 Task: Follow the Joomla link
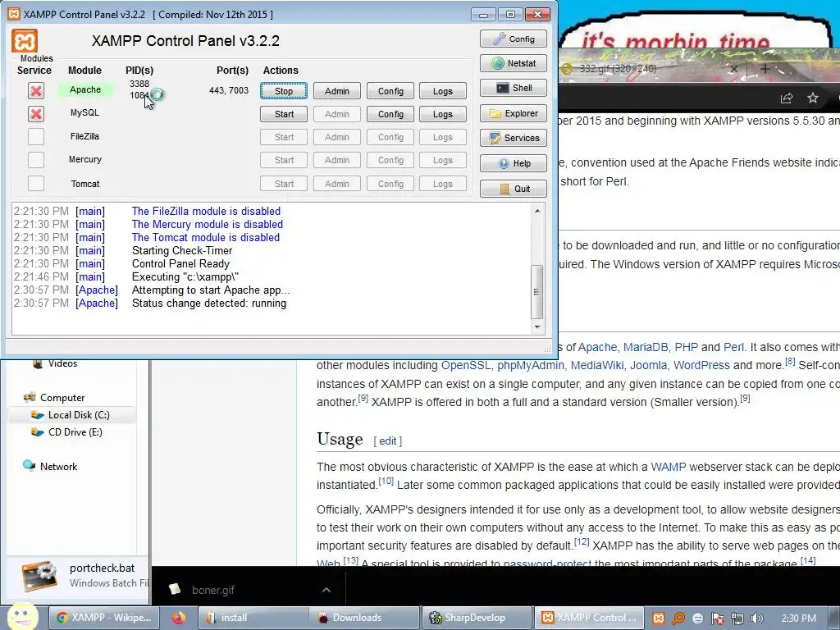click(x=648, y=365)
